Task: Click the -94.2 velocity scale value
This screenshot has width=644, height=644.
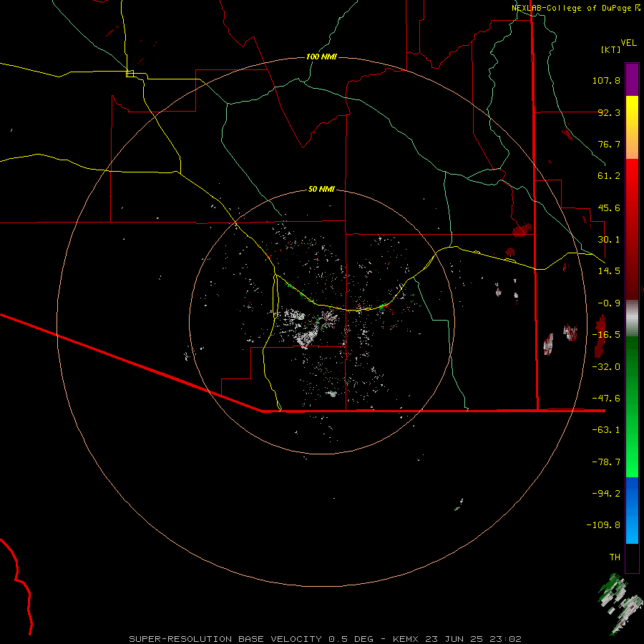Action: pos(606,494)
